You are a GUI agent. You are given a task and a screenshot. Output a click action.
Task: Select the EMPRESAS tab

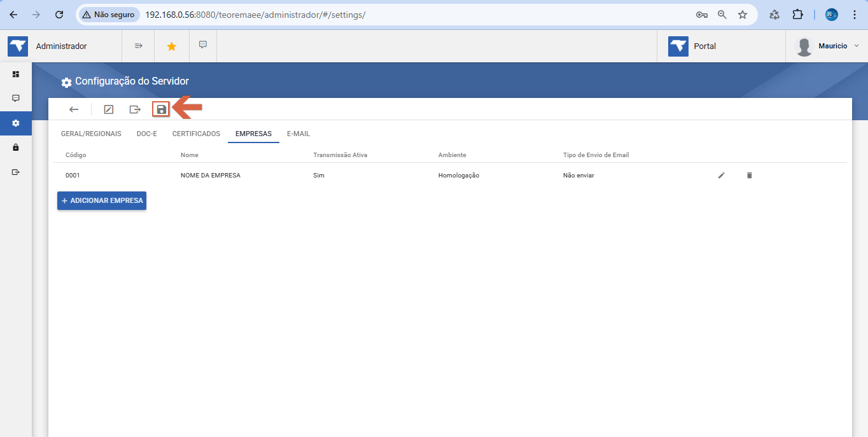click(x=253, y=134)
